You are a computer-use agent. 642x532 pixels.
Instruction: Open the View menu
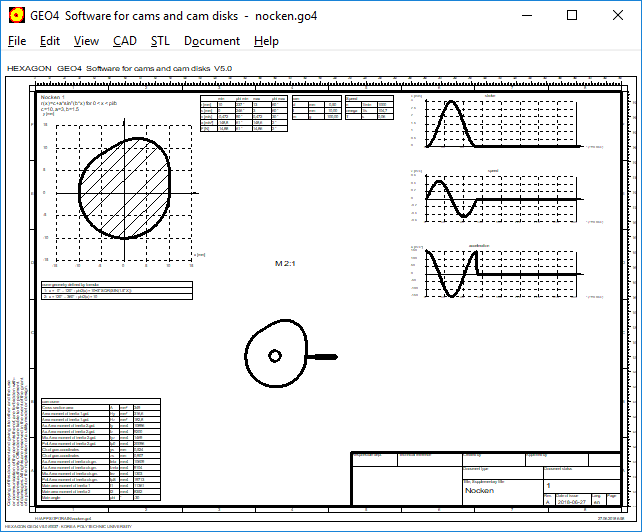point(86,41)
